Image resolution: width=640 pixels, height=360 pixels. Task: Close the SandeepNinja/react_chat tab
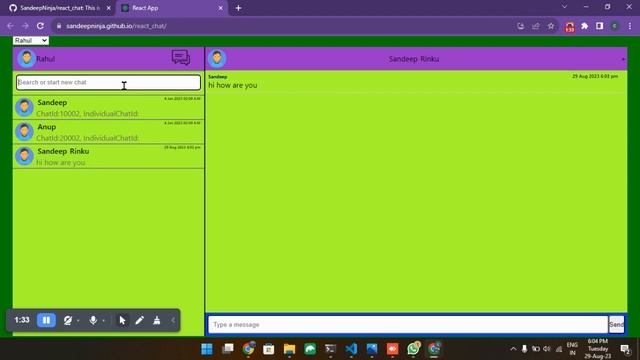point(109,8)
